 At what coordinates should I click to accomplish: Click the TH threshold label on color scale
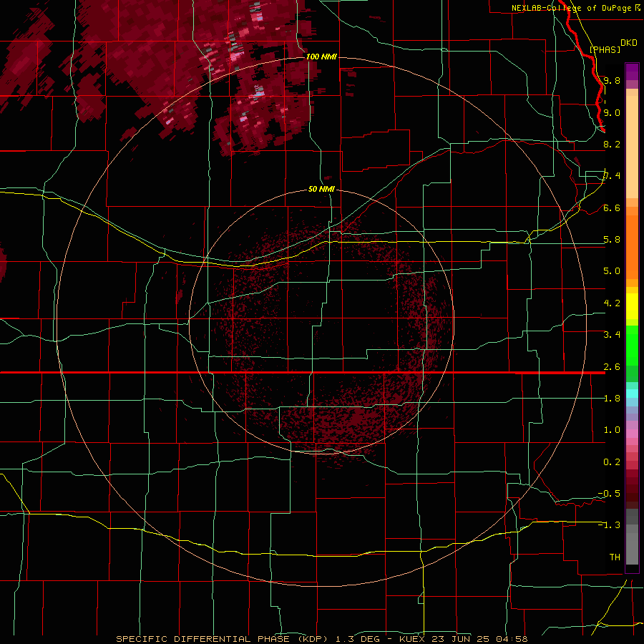(x=615, y=557)
